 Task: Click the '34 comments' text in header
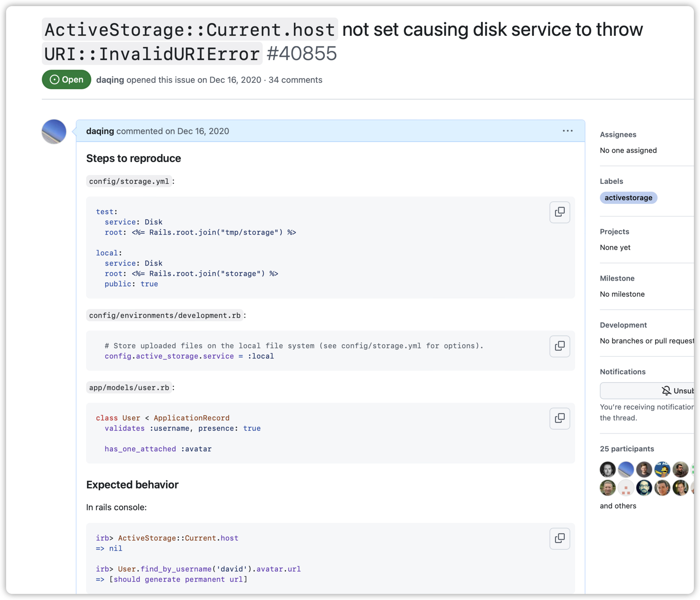point(295,80)
